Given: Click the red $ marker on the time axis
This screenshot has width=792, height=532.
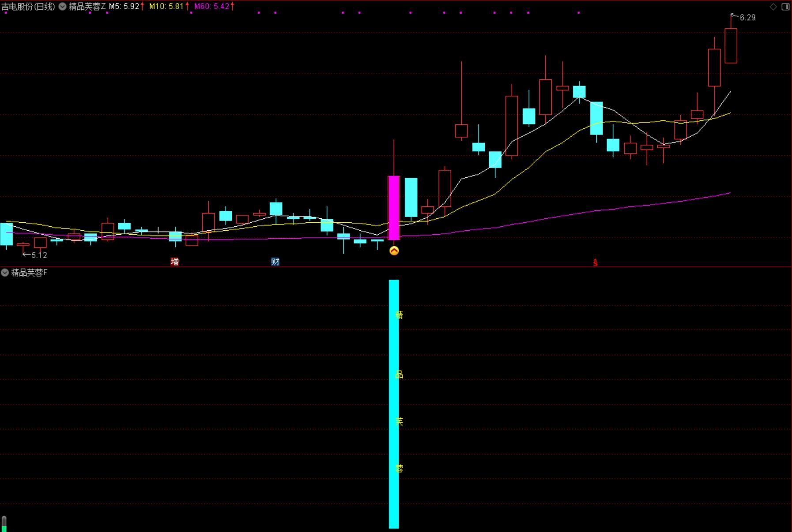Looking at the screenshot, I should tap(595, 263).
